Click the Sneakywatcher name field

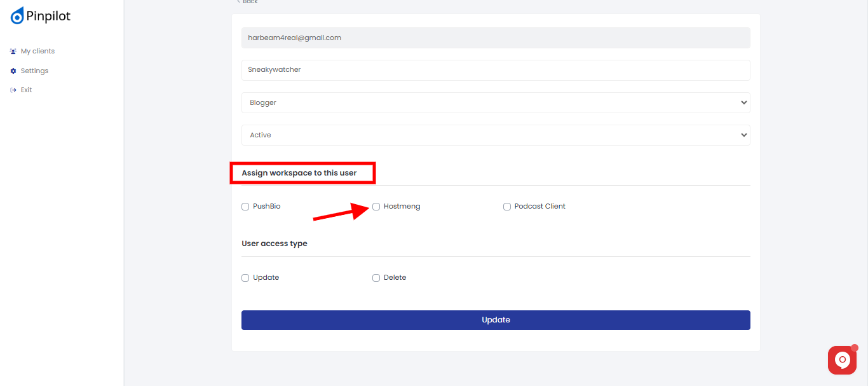pos(496,70)
